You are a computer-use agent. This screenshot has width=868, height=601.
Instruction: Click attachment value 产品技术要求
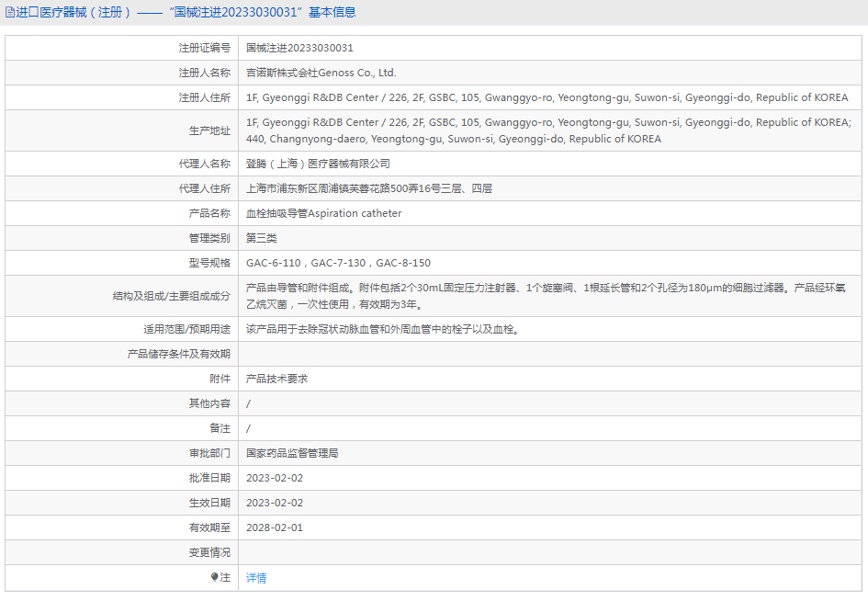(276, 379)
